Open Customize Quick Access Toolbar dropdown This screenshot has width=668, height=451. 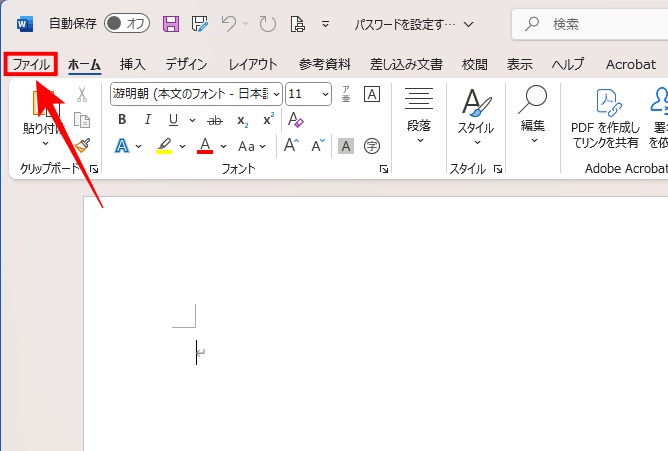pyautogui.click(x=325, y=24)
